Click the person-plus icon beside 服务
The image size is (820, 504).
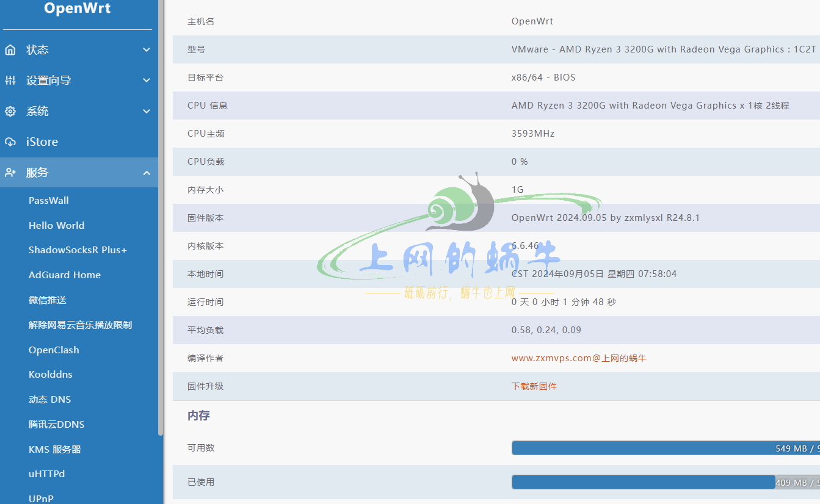10,173
